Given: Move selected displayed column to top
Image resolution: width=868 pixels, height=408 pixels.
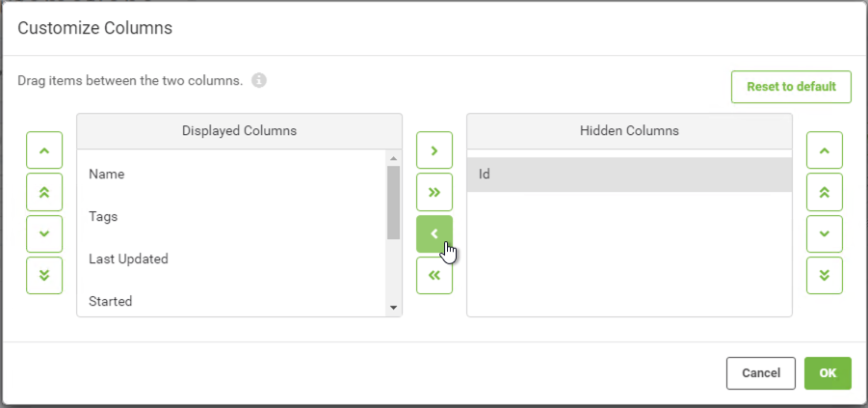Looking at the screenshot, I should (x=44, y=192).
